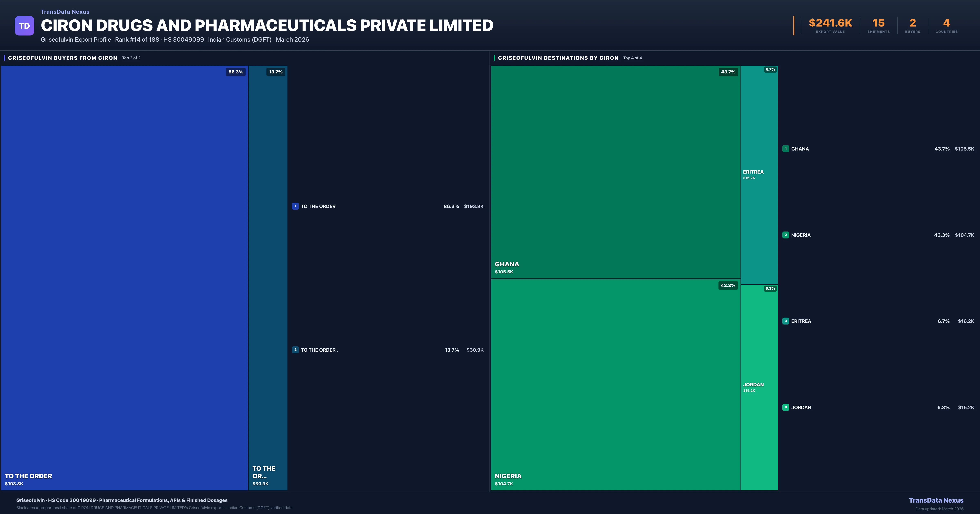Open the TransData Nexus footer link

936,500
